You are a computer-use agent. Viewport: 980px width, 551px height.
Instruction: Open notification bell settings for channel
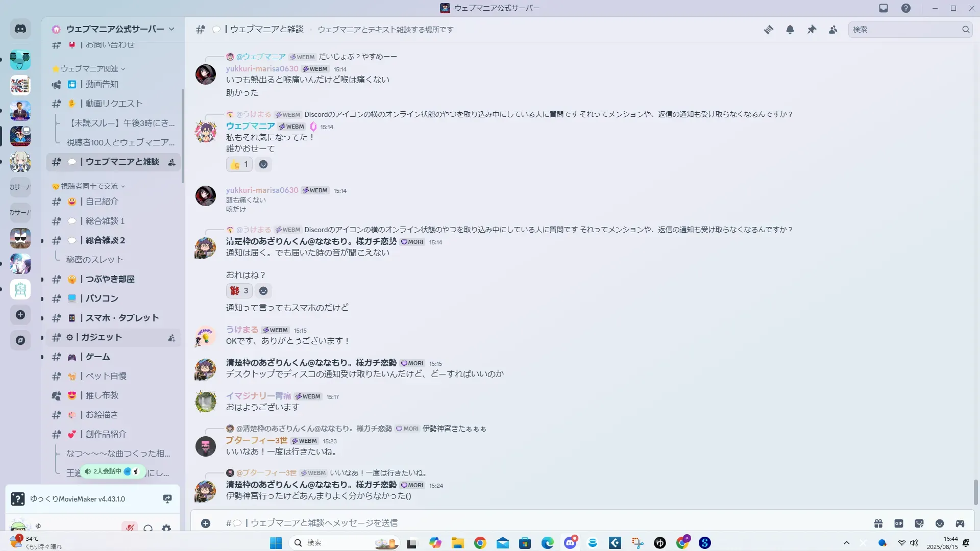pyautogui.click(x=790, y=30)
